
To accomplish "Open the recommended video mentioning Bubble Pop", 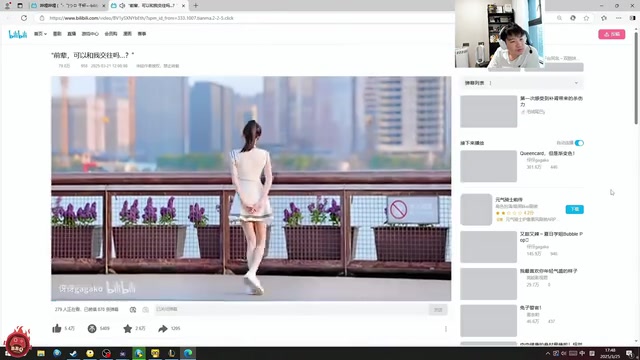I will [551, 237].
